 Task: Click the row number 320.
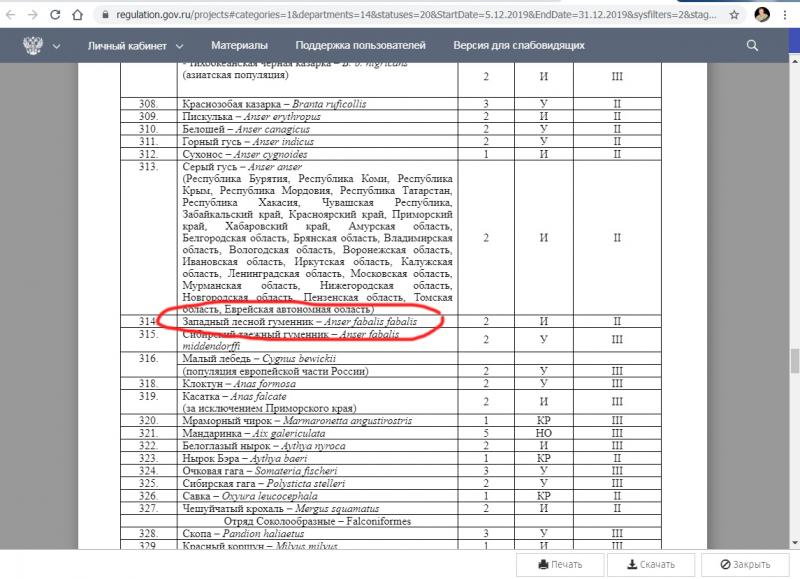coord(148,421)
